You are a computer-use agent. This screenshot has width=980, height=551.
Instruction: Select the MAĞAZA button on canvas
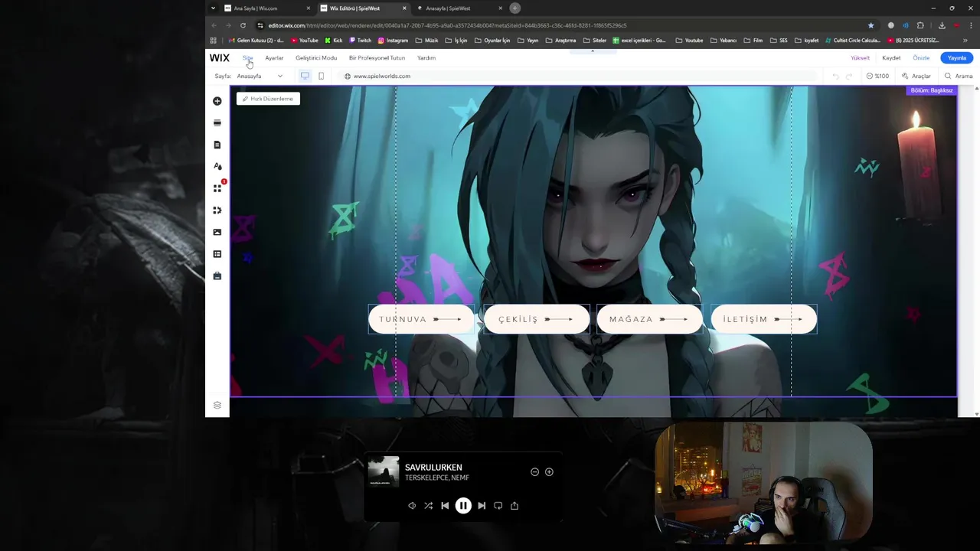pos(649,319)
